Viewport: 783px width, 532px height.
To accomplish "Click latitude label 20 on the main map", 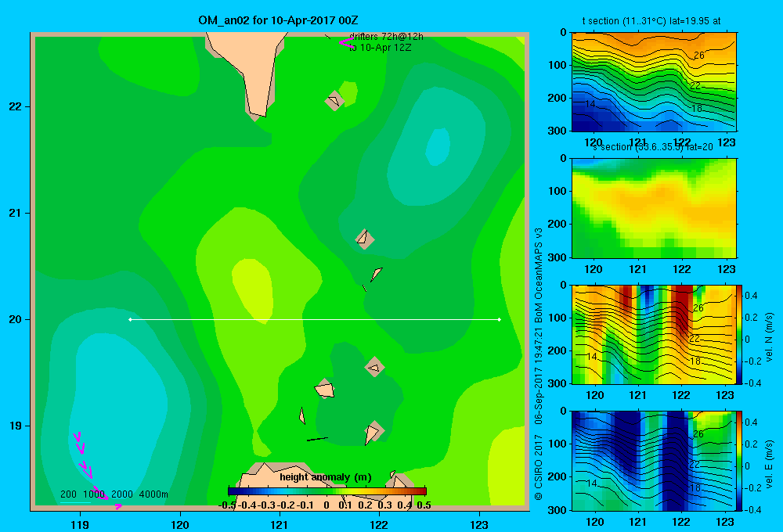I will pos(16,319).
